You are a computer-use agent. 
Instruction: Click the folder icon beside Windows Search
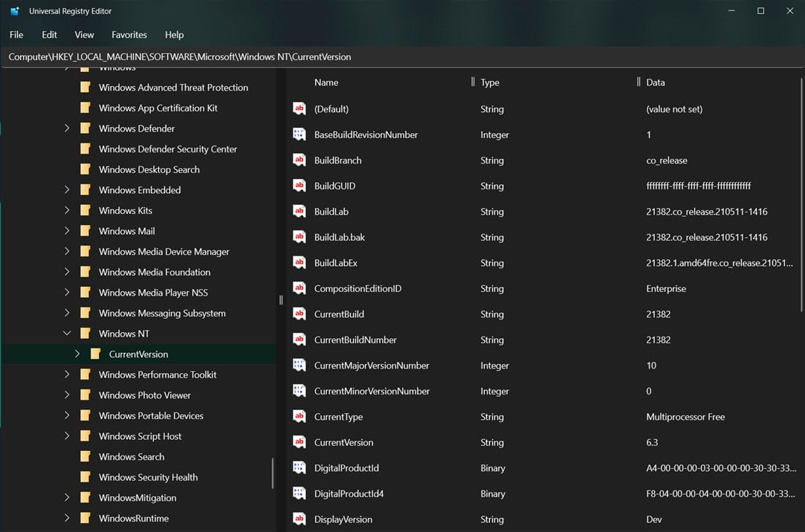[x=84, y=456]
